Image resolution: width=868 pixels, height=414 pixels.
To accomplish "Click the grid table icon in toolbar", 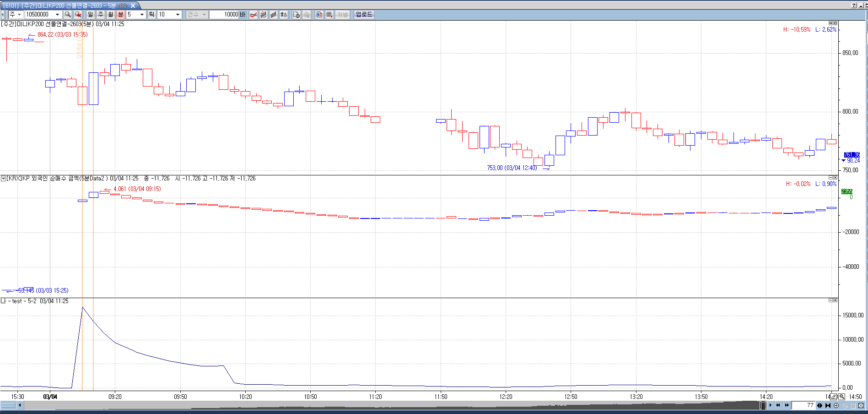I will click(329, 15).
